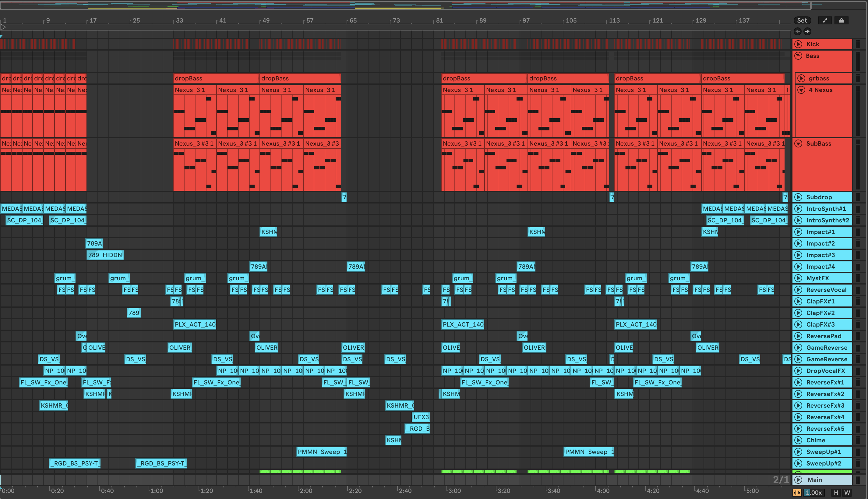Click ReverseFx#4 track unfold icon

pyautogui.click(x=798, y=417)
